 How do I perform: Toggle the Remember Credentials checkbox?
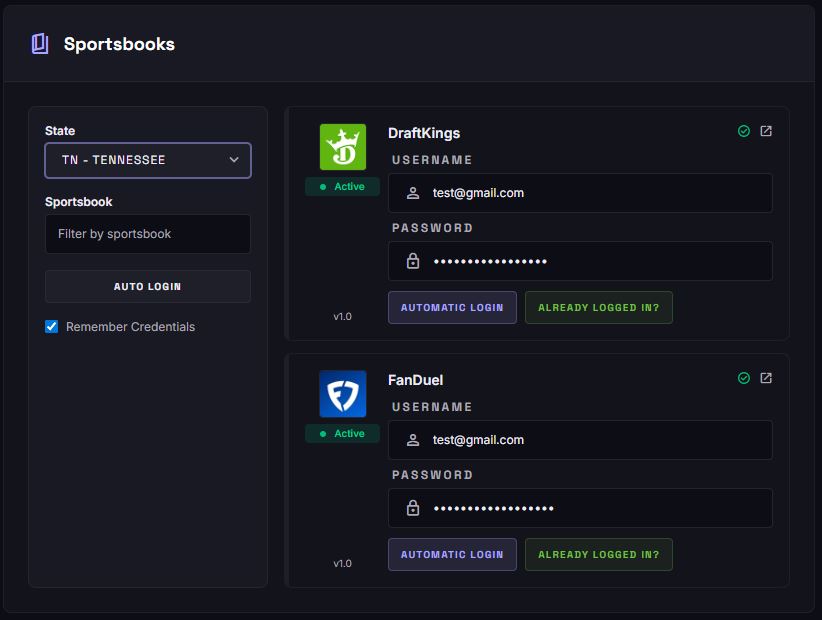pos(51,327)
